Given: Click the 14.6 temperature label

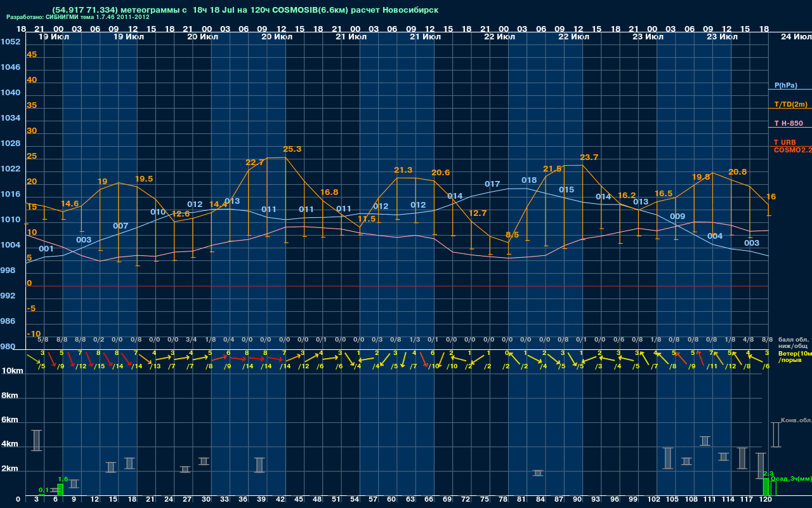Looking at the screenshot, I should pos(70,204).
